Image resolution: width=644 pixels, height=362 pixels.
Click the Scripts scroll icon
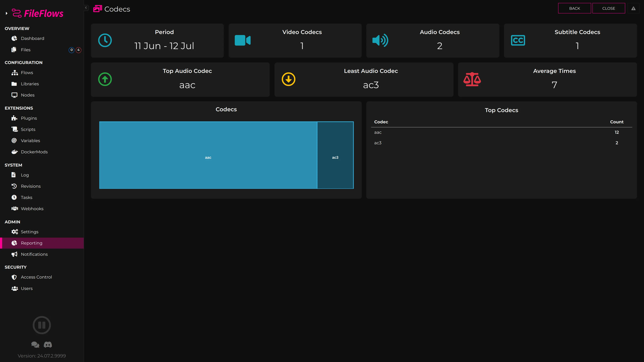(x=14, y=129)
